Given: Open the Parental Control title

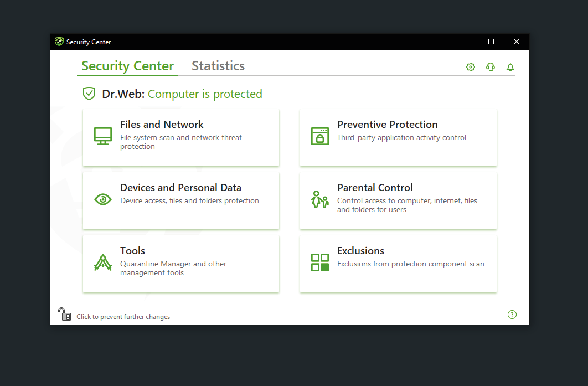Looking at the screenshot, I should click(375, 188).
